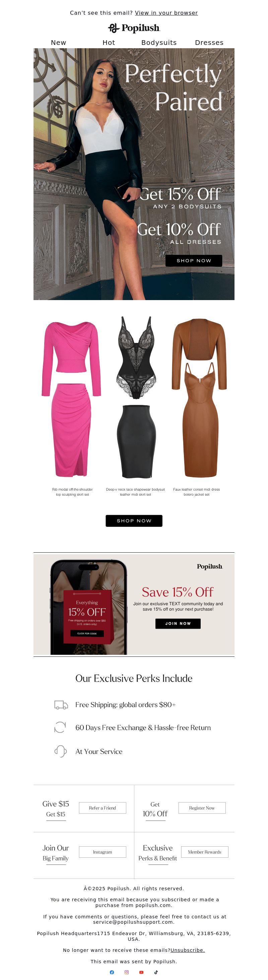The height and width of the screenshot is (980, 268).
Task: Click the exchange and return arrows icon
Action: (60, 727)
